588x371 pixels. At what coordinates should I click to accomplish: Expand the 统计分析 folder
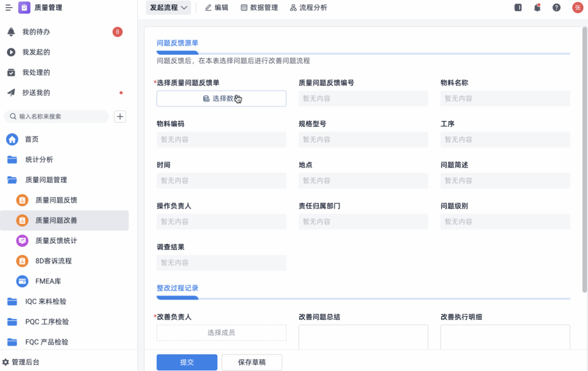[x=39, y=159]
